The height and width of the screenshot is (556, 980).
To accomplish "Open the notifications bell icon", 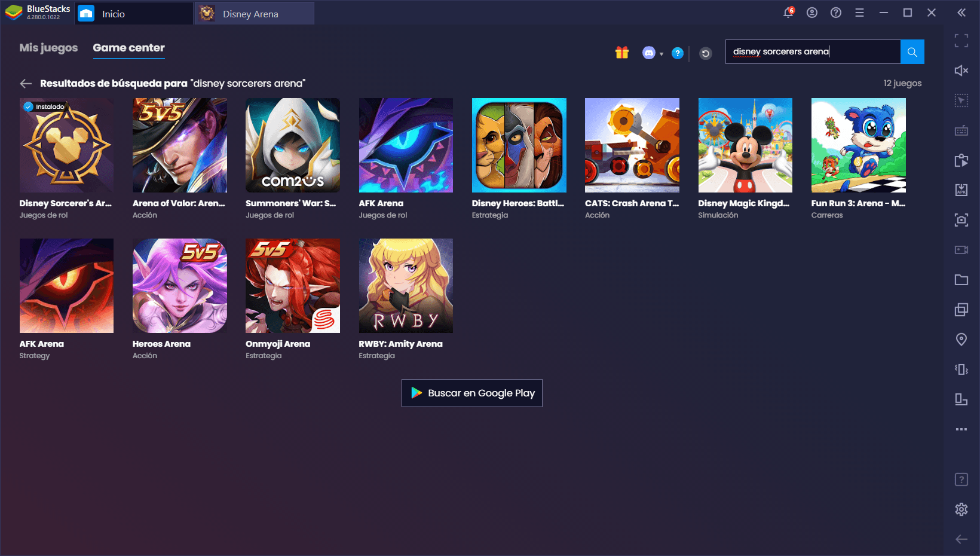I will pos(789,13).
